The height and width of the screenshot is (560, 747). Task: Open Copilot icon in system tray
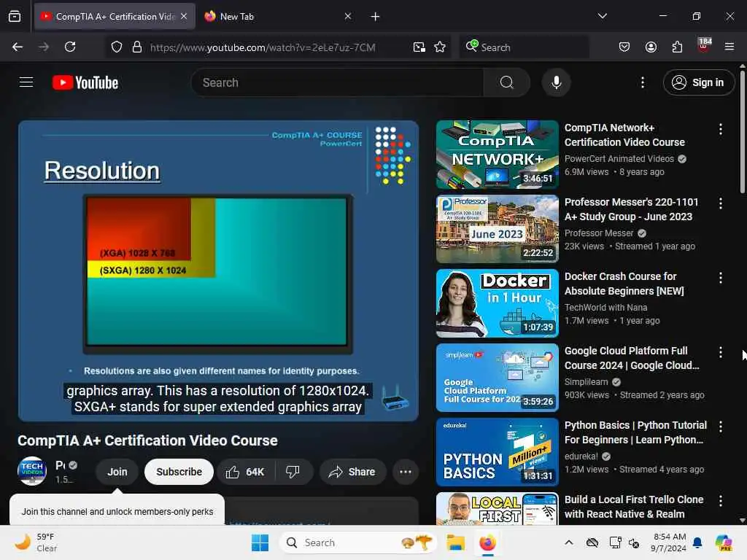723,542
